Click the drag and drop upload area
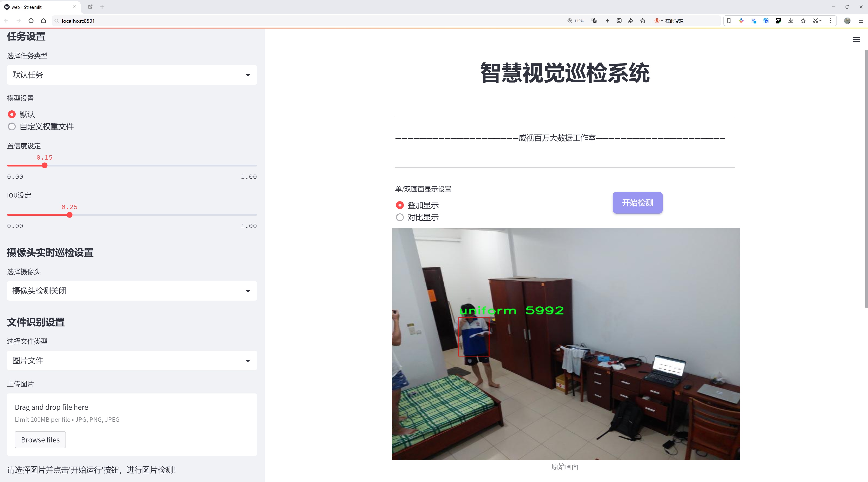The width and height of the screenshot is (868, 482). click(x=132, y=425)
